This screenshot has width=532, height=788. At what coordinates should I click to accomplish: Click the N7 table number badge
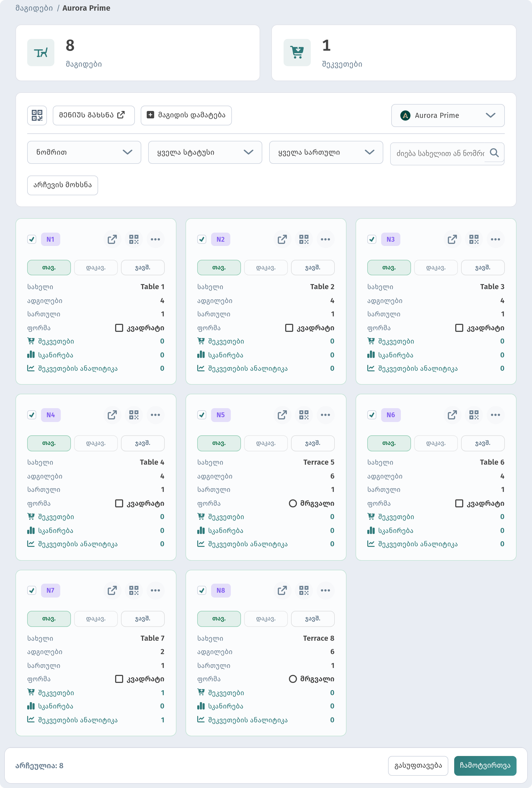point(50,590)
